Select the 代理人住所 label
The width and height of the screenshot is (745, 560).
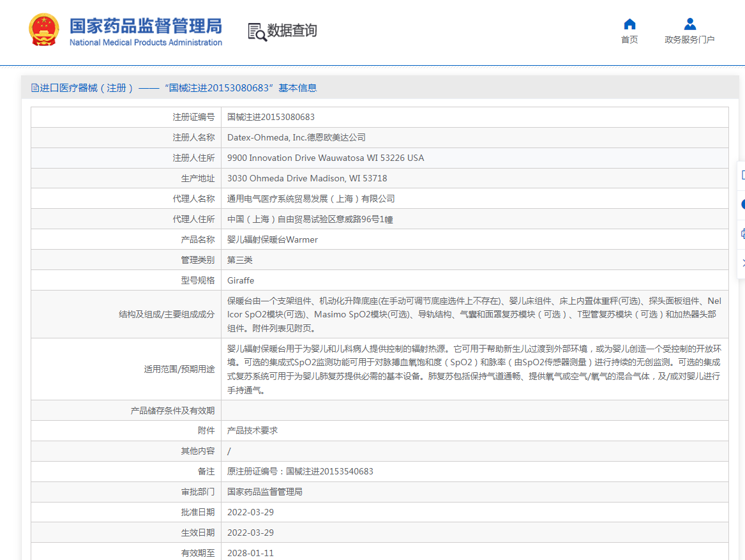[x=193, y=219]
